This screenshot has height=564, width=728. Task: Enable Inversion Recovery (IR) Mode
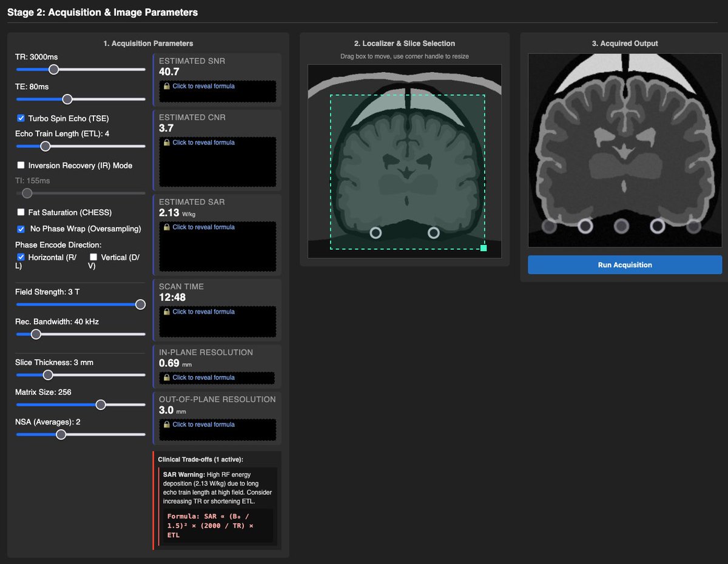[21, 165]
